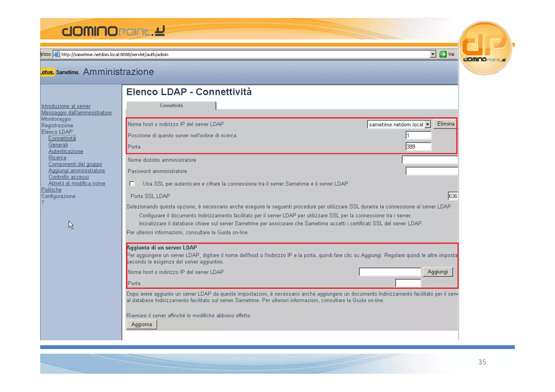Open Elenco LDAP in sidebar

tap(57, 132)
